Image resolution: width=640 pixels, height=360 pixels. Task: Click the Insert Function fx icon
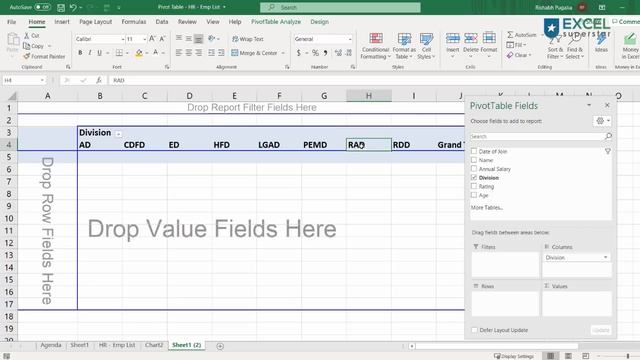point(99,80)
